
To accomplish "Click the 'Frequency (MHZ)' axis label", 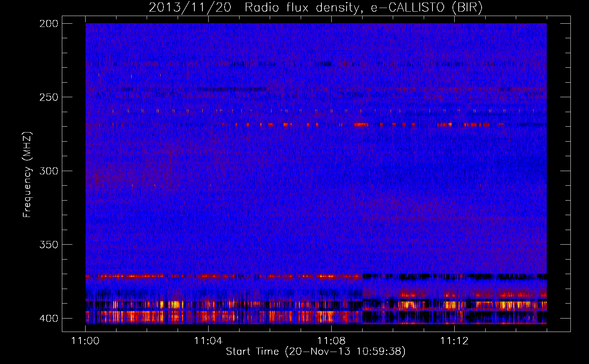I will pos(27,174).
